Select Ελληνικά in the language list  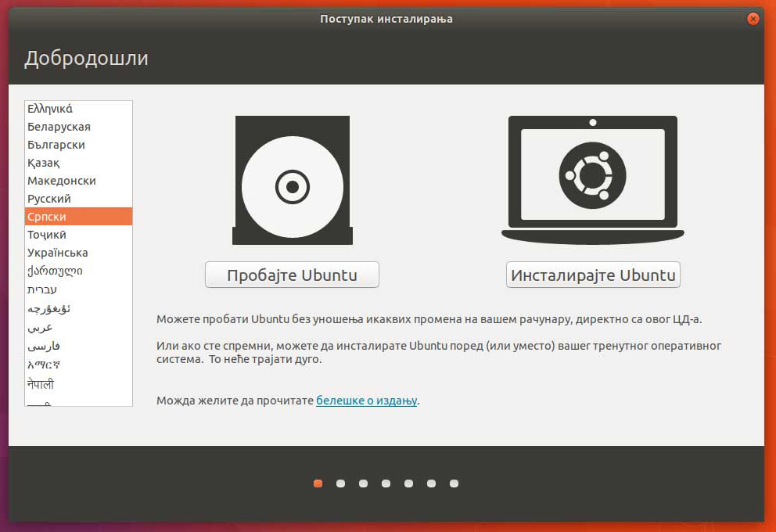(x=79, y=109)
